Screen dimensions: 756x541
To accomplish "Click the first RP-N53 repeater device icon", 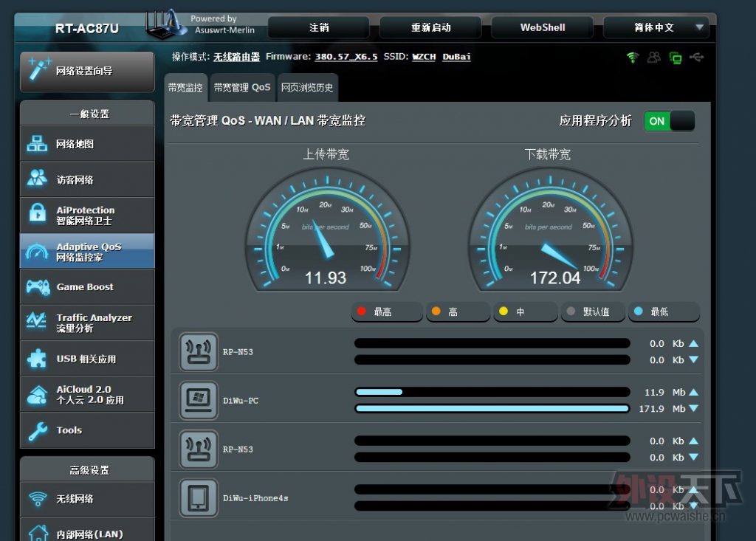I will pos(198,351).
